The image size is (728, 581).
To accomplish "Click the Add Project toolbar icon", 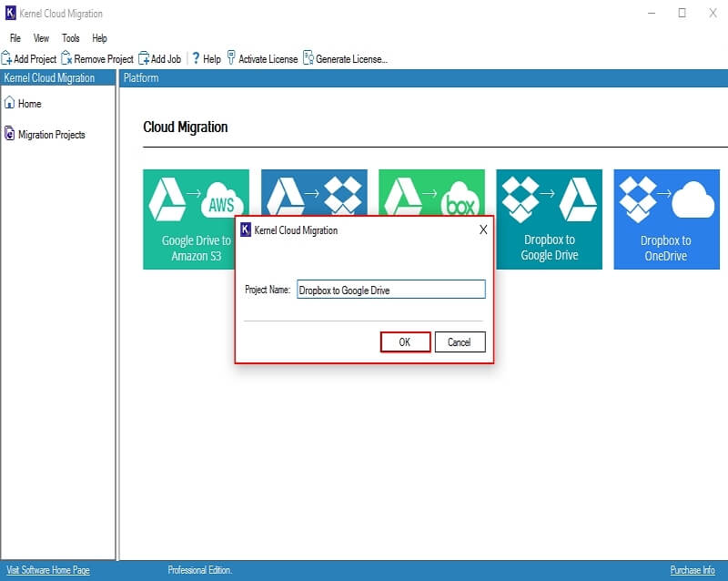I will point(6,58).
